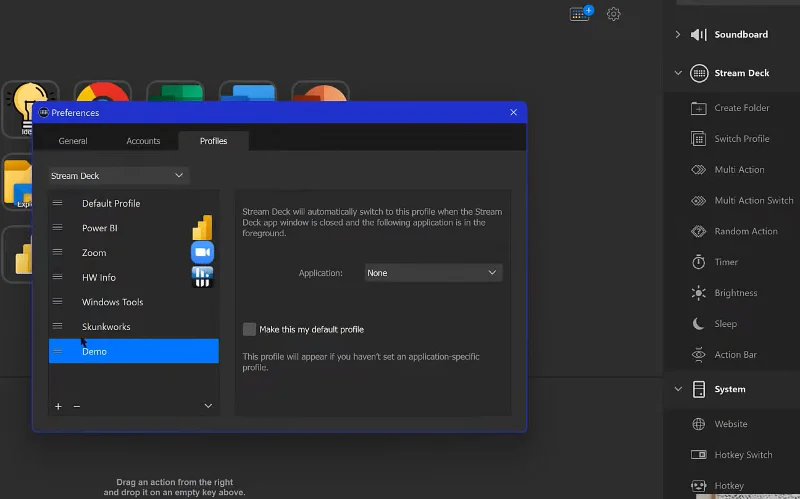Screen dimensions: 800x499
Task: Open the Stream Deck store keyboard icon
Action: [581, 14]
